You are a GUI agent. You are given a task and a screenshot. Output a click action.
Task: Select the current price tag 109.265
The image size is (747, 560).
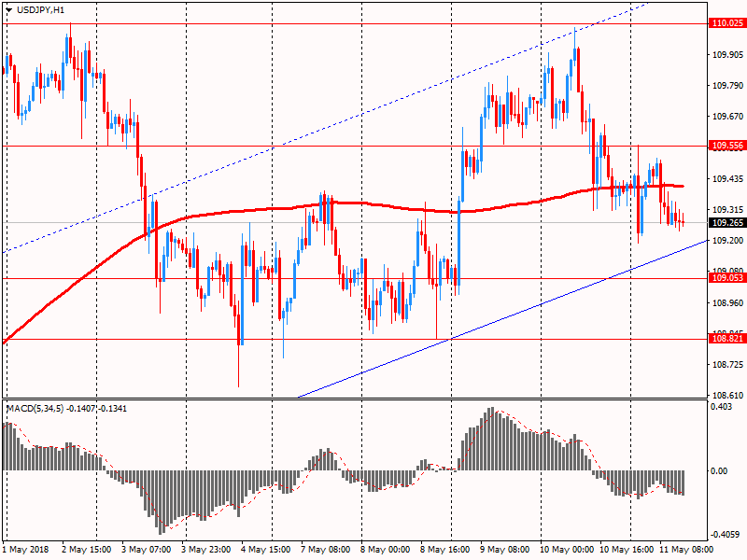pos(727,222)
